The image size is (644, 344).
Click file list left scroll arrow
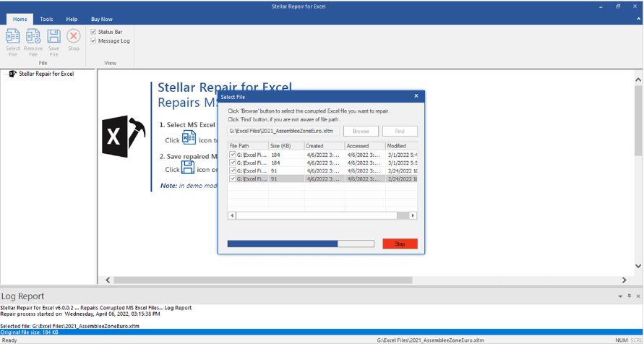(232, 215)
